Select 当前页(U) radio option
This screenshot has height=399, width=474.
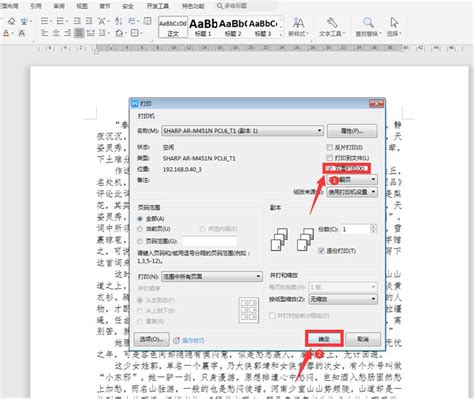click(x=140, y=229)
